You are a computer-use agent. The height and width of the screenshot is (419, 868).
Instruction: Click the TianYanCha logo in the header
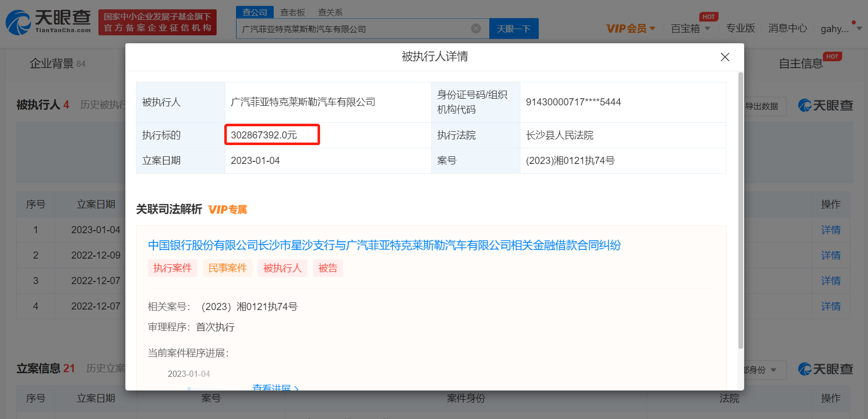[48, 22]
